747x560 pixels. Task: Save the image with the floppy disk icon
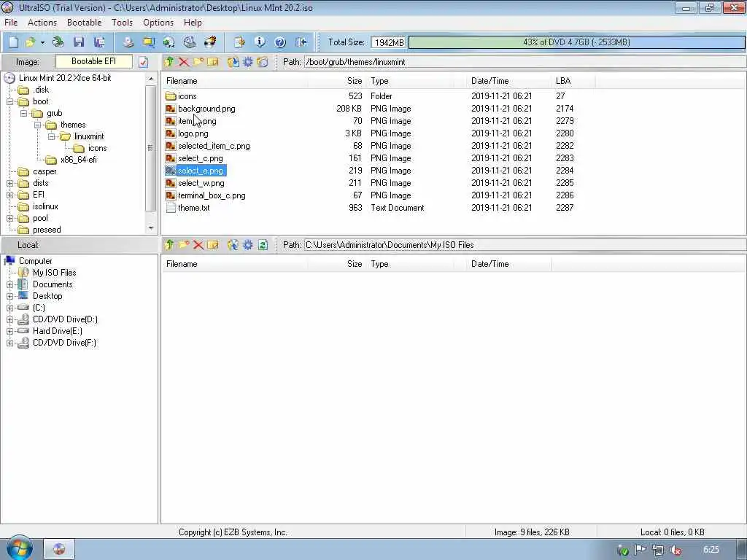pos(79,42)
